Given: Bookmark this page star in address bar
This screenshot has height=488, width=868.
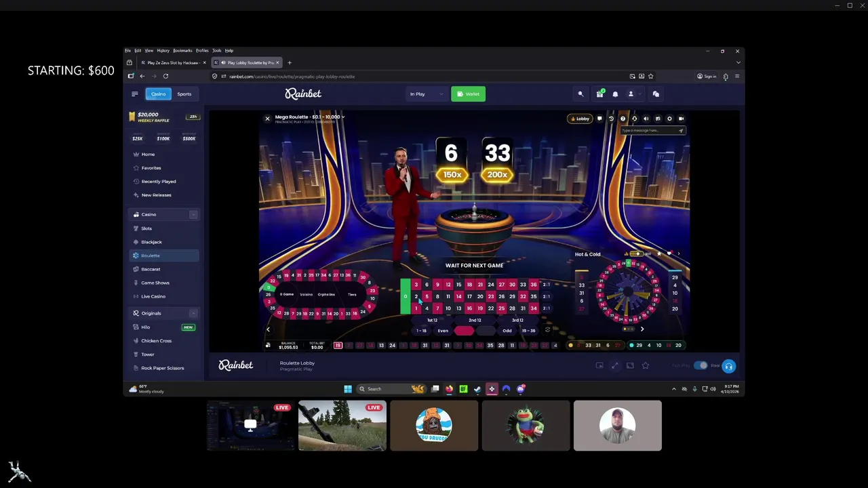Looking at the screenshot, I should pos(650,77).
